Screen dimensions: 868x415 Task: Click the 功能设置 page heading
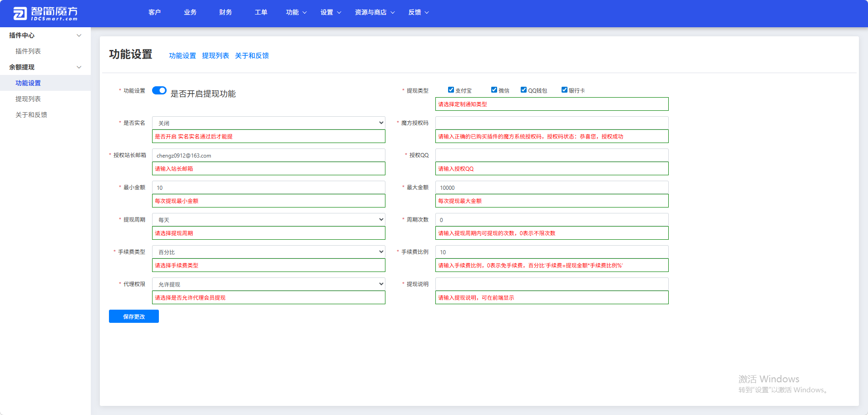click(131, 54)
